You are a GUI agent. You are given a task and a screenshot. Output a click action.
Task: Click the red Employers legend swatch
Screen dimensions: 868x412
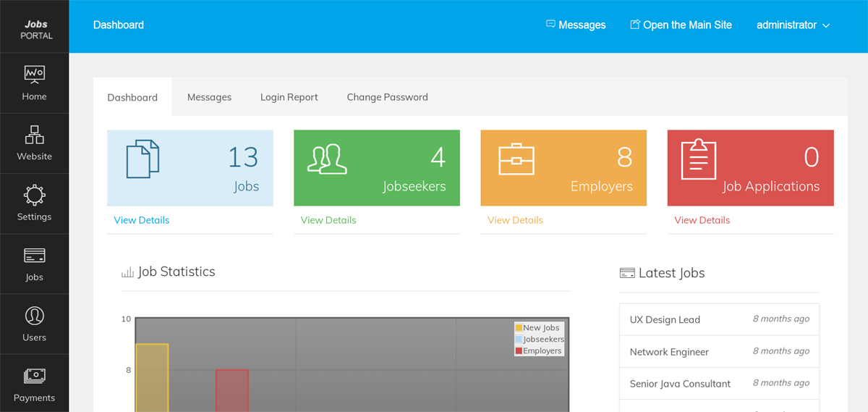click(519, 351)
